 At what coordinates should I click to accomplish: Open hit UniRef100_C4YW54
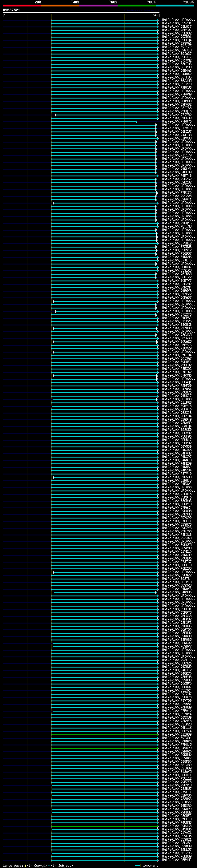[176, 389]
